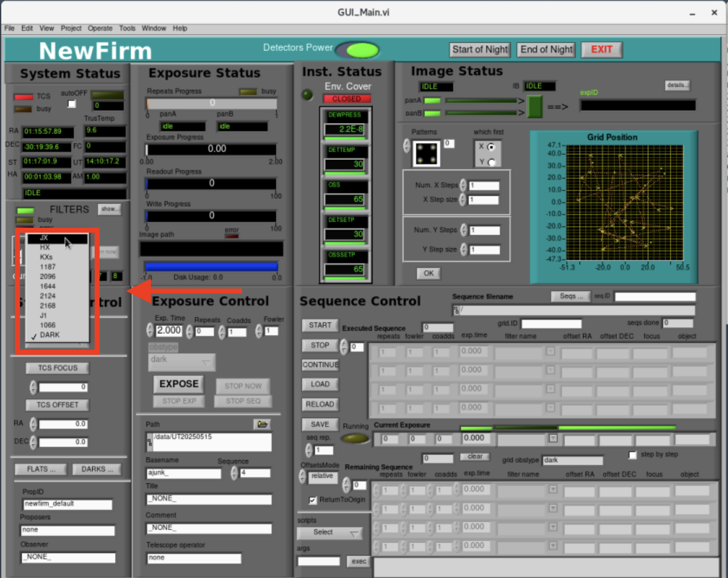Click the Y Step size stepper
The height and width of the screenshot is (578, 728).
click(x=464, y=249)
